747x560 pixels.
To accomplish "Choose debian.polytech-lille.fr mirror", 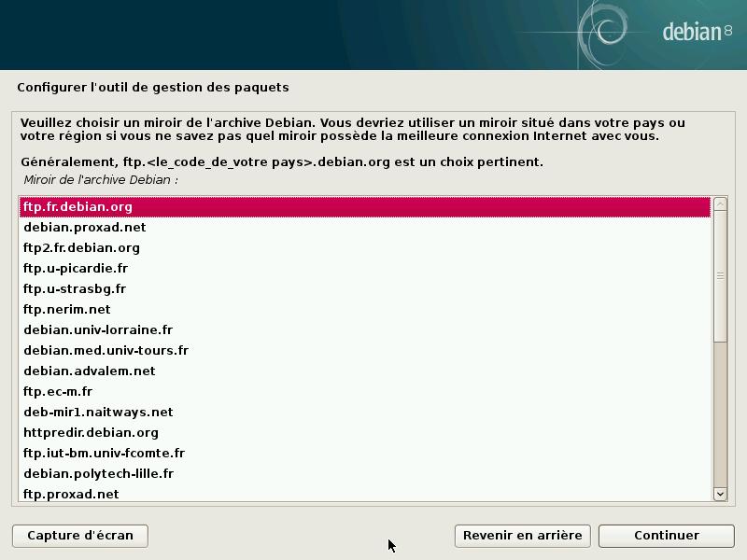I will pos(98,474).
